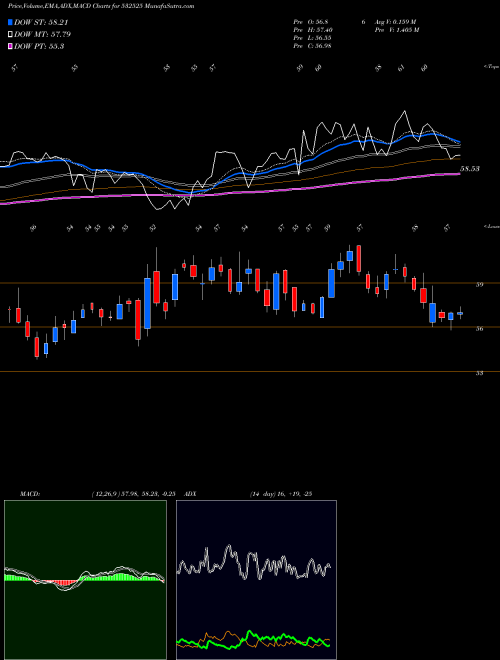Image resolution: width=500 pixels, height=660 pixels.
Task: Click the chart title mentioning MunafaSutra.com
Action: pyautogui.click(x=101, y=6)
